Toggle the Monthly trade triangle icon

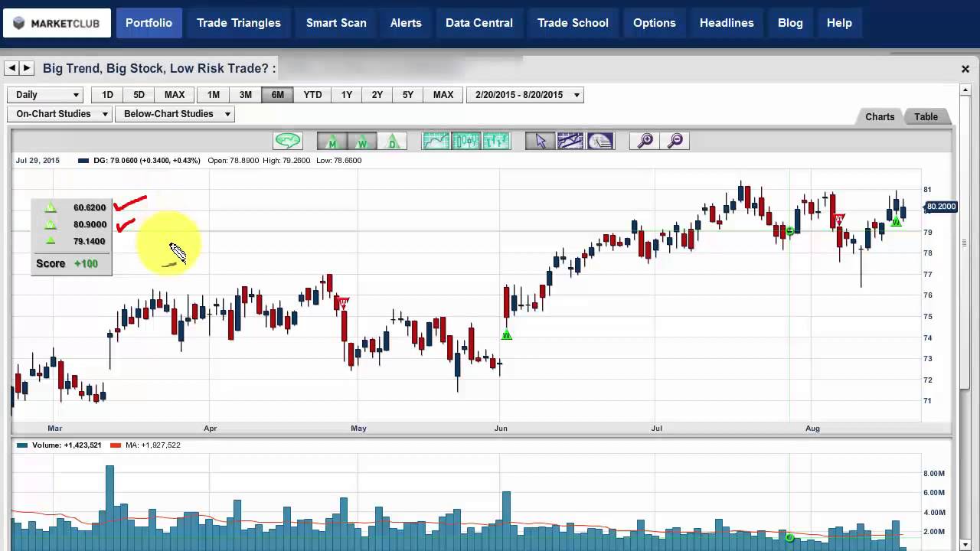point(332,141)
